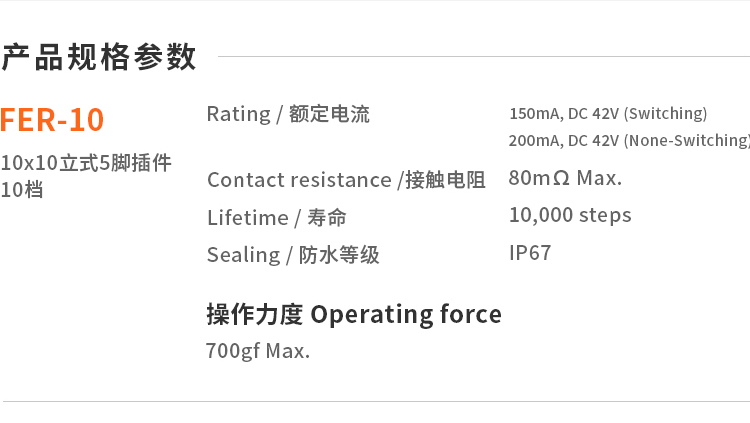Select the orange FER-10 model title
This screenshot has height=423, width=750.
(52, 120)
